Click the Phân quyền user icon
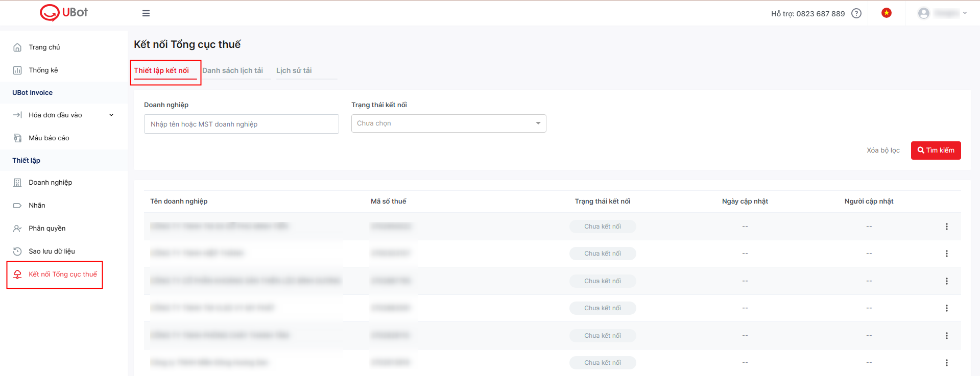 [17, 229]
